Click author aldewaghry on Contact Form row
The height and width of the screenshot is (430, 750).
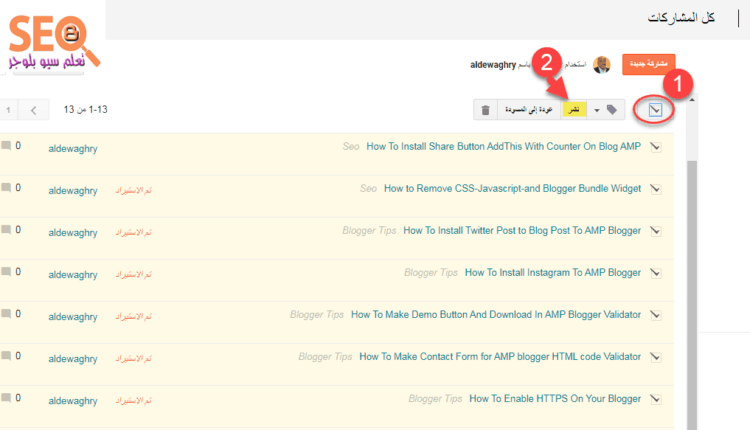click(x=73, y=359)
